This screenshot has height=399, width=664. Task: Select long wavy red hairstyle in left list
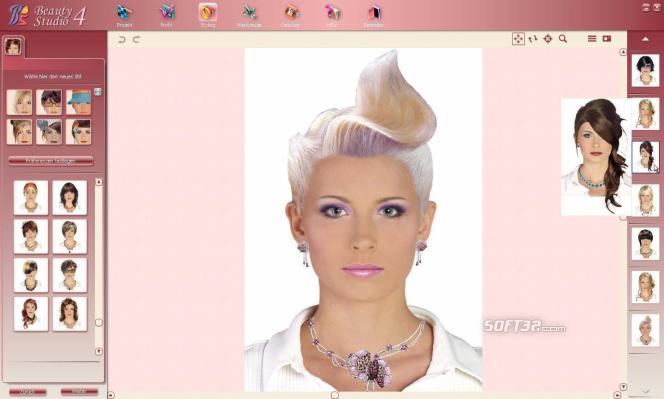point(31,314)
